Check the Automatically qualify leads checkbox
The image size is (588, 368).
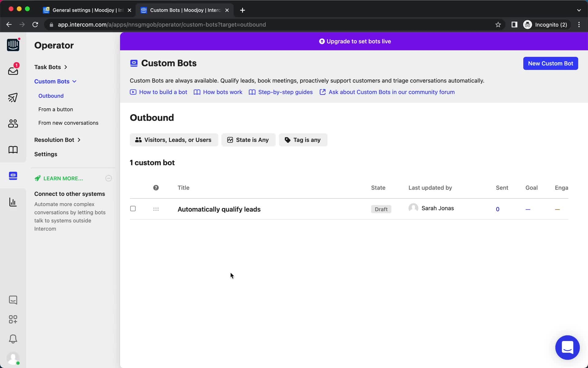pyautogui.click(x=133, y=208)
